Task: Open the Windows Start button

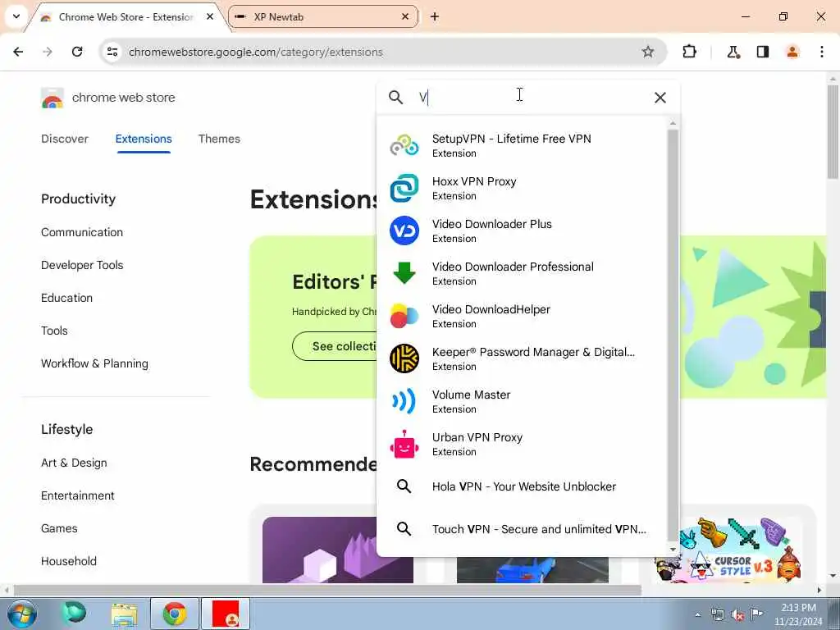Action: click(x=21, y=614)
